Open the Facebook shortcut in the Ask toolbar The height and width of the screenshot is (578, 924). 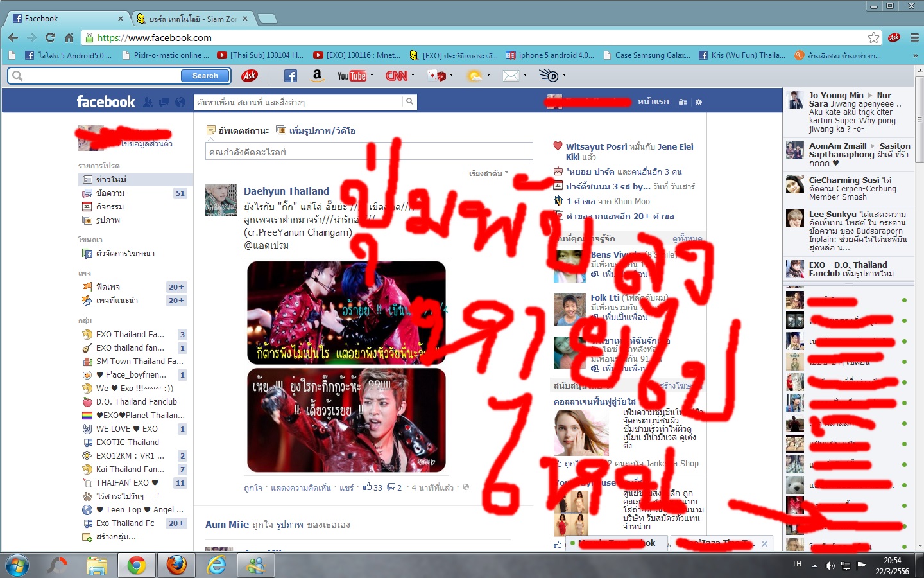click(291, 76)
